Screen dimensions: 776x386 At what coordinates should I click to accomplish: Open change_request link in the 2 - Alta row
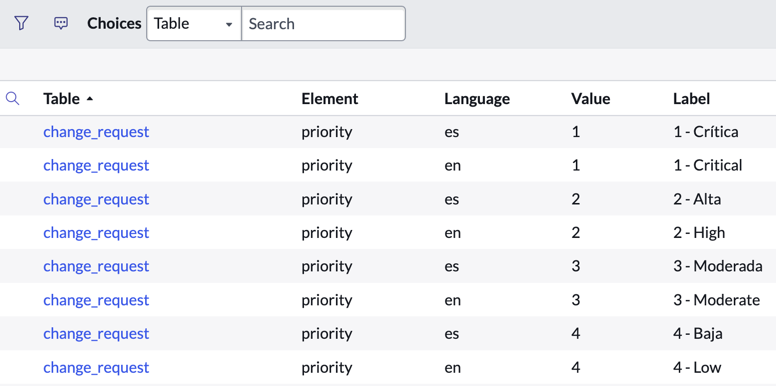tap(96, 199)
